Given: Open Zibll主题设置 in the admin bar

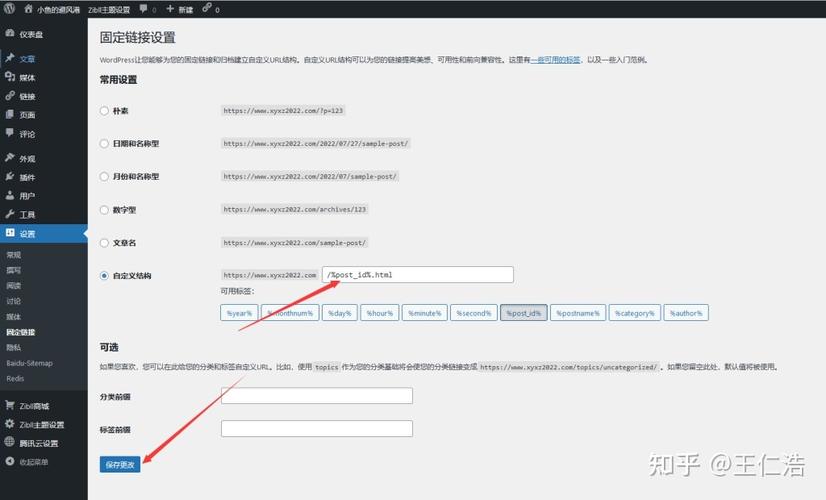Looking at the screenshot, I should 109,9.
